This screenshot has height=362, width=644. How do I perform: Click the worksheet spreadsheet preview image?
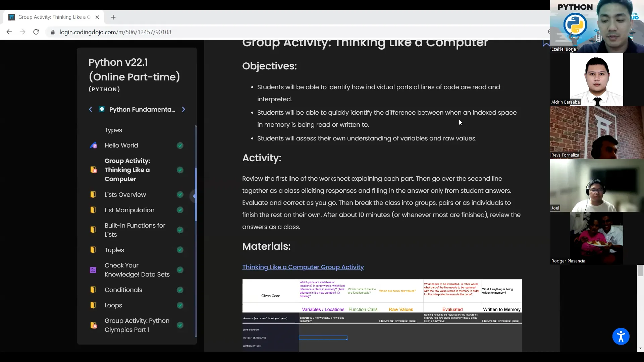382,315
